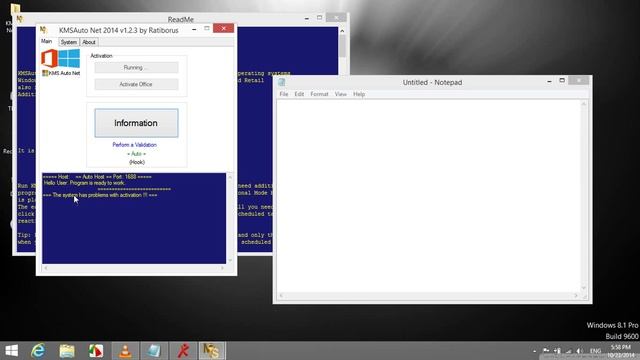Click the Notepad title bar icon
Image resolution: width=640 pixels, height=360 pixels.
tap(282, 82)
